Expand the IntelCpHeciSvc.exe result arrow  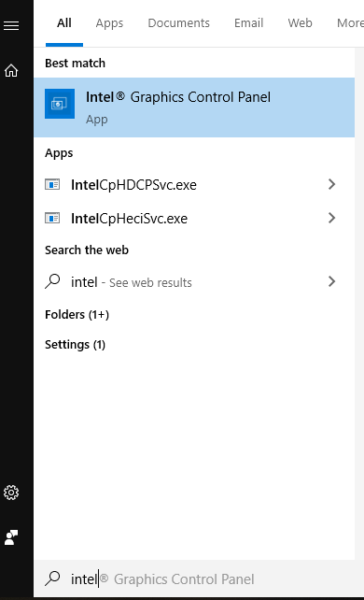331,218
